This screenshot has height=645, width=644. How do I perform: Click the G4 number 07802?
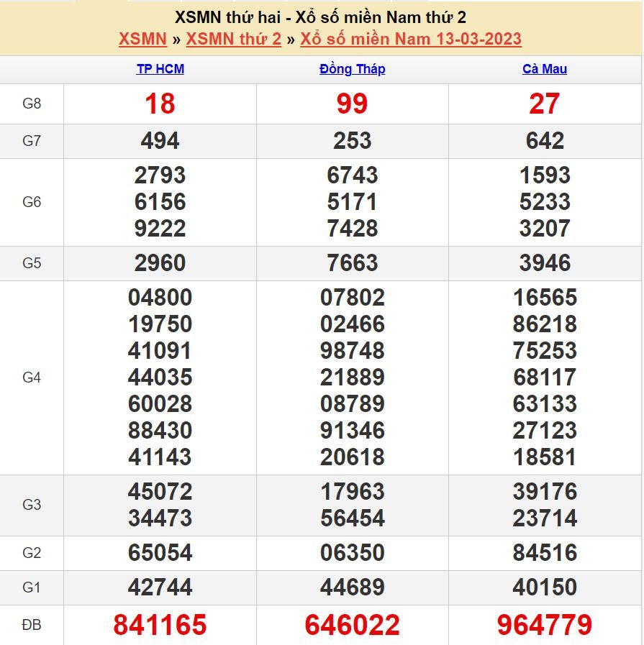[x=353, y=298]
